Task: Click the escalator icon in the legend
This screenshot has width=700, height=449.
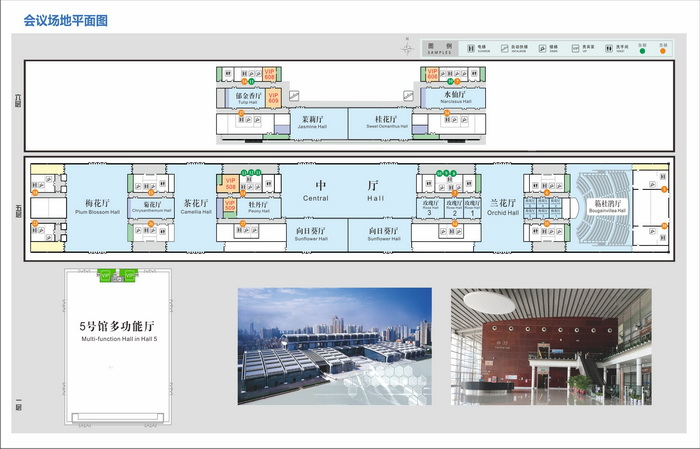Action: (504, 48)
